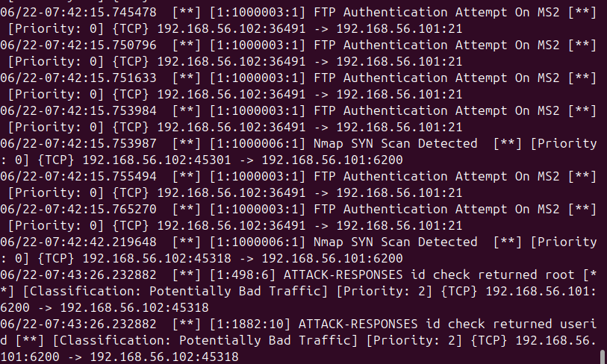Click the timestamp 06/22-07:42:15.745478

78,13
